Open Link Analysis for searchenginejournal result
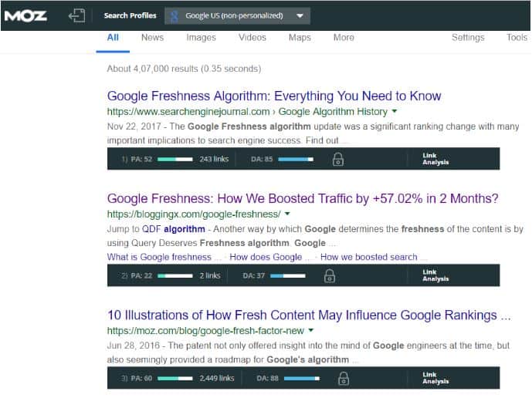 435,159
